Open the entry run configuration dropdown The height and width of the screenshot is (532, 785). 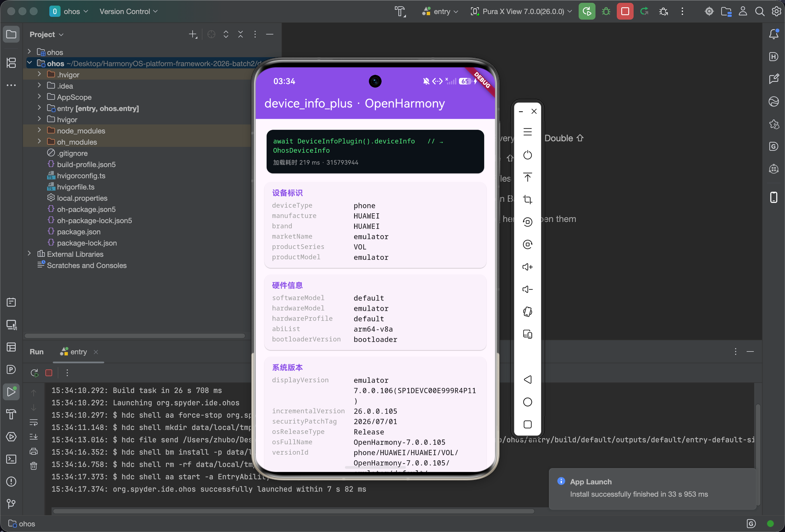click(440, 11)
